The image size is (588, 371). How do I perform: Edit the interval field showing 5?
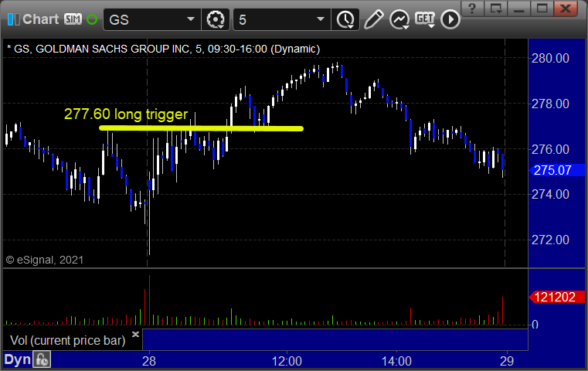point(274,19)
